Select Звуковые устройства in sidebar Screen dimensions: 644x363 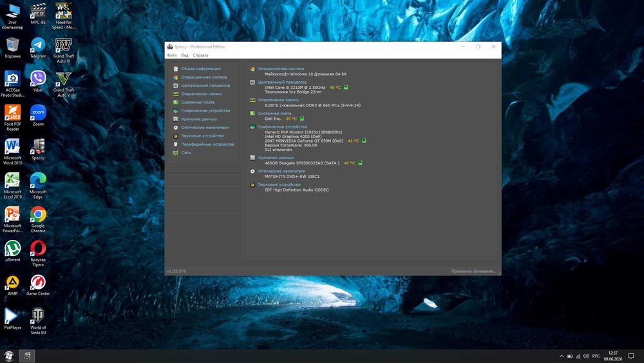[x=202, y=135]
